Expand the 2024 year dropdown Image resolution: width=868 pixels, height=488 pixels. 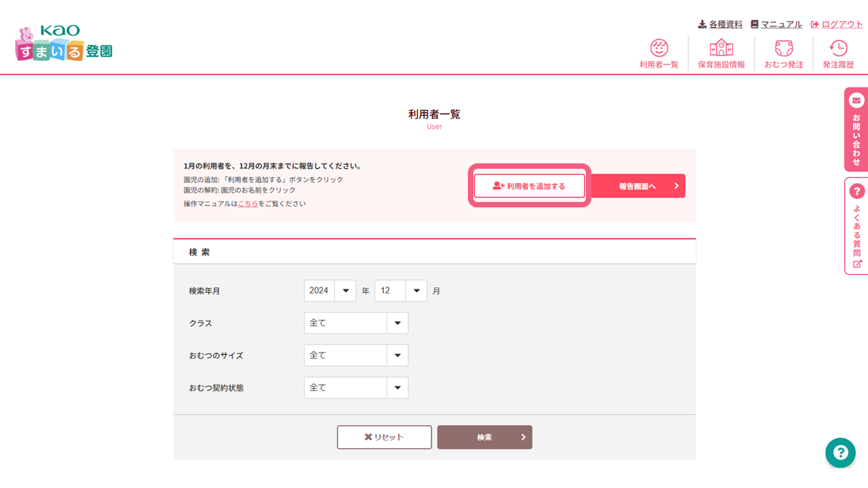330,291
